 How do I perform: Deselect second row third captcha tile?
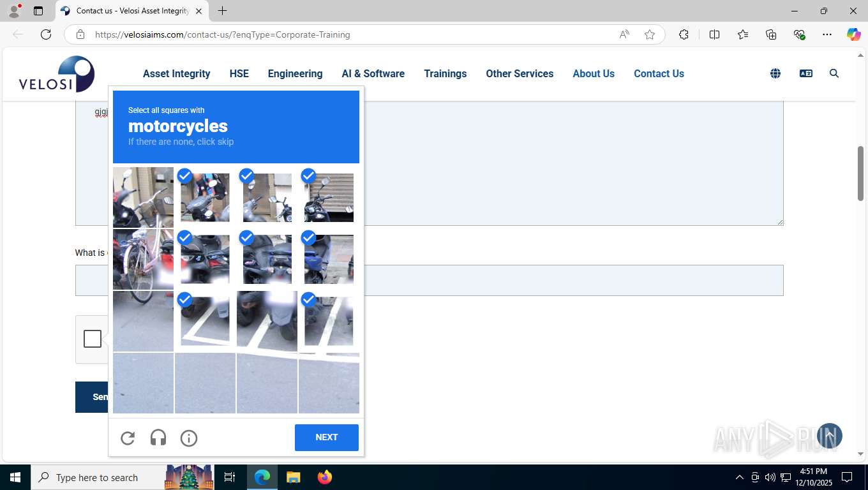[x=267, y=260]
